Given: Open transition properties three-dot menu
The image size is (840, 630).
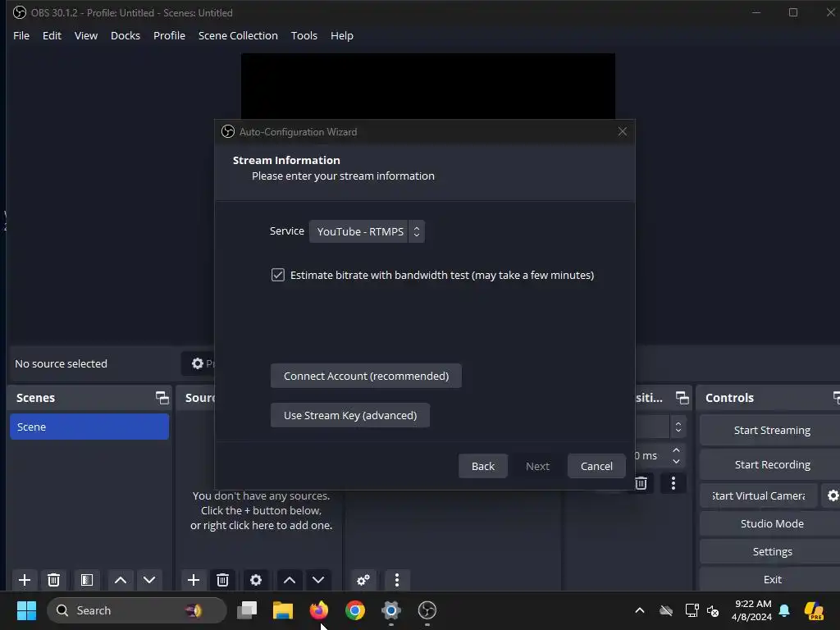Looking at the screenshot, I should click(x=673, y=483).
